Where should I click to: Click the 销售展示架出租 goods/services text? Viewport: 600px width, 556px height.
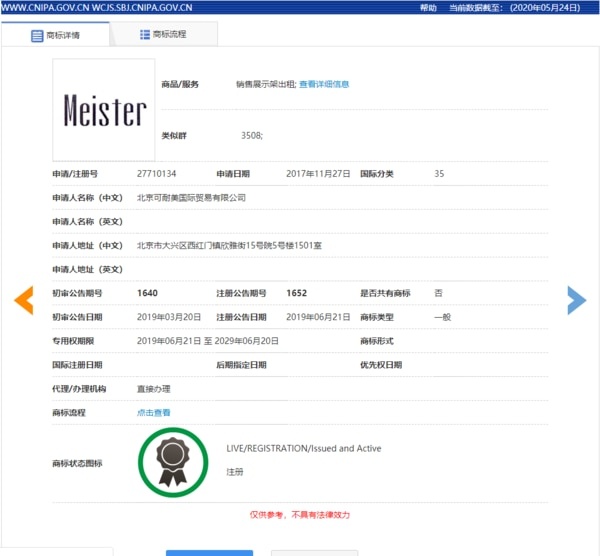(266, 84)
